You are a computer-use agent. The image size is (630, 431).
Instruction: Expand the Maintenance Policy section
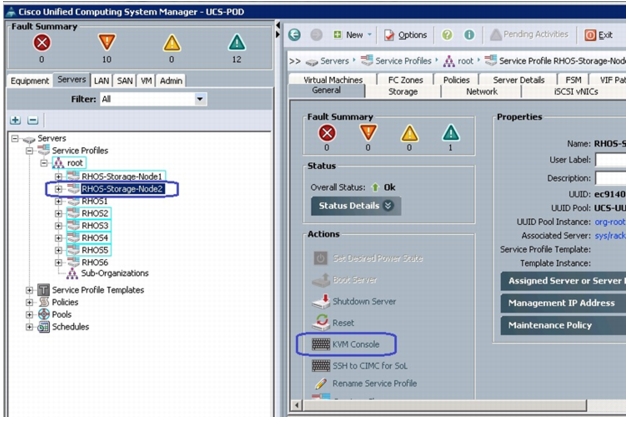(563, 325)
